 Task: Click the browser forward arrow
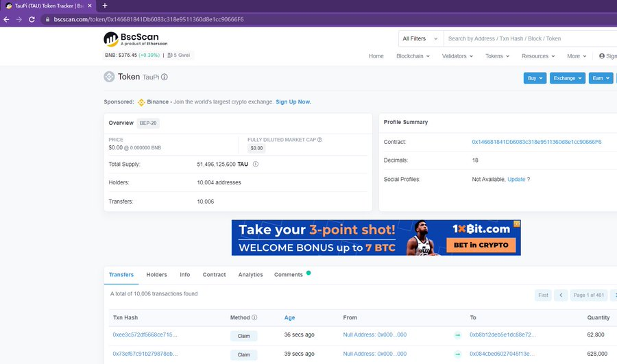coord(19,19)
